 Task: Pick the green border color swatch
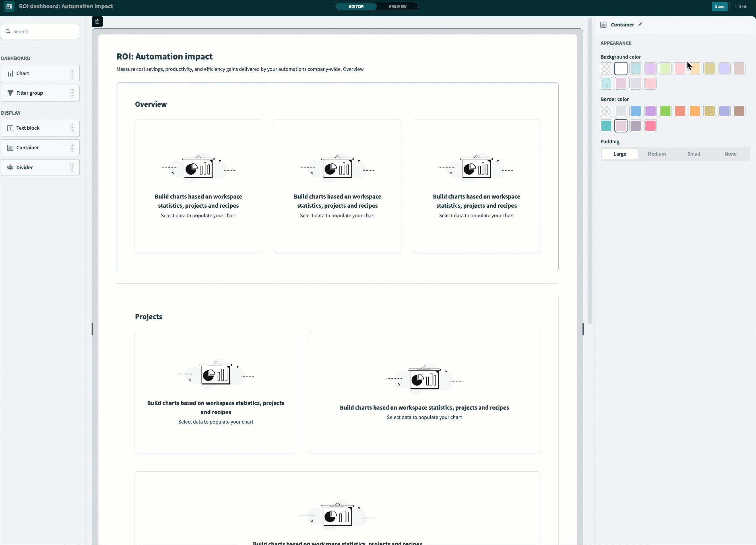[x=665, y=111]
